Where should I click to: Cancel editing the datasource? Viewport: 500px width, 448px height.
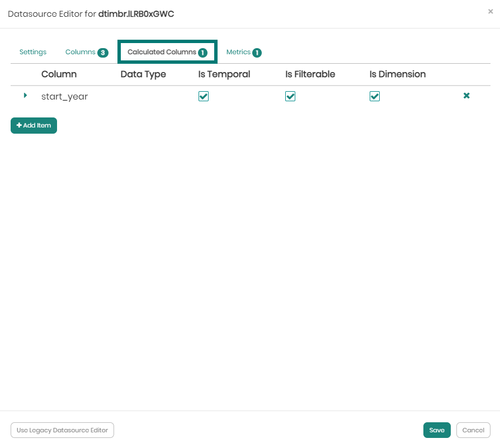tap(473, 430)
